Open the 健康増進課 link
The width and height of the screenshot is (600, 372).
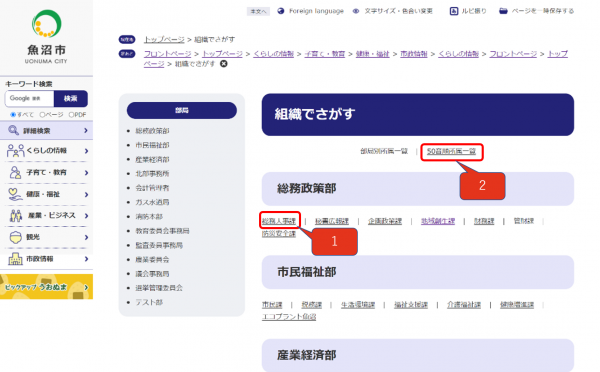[x=517, y=305]
